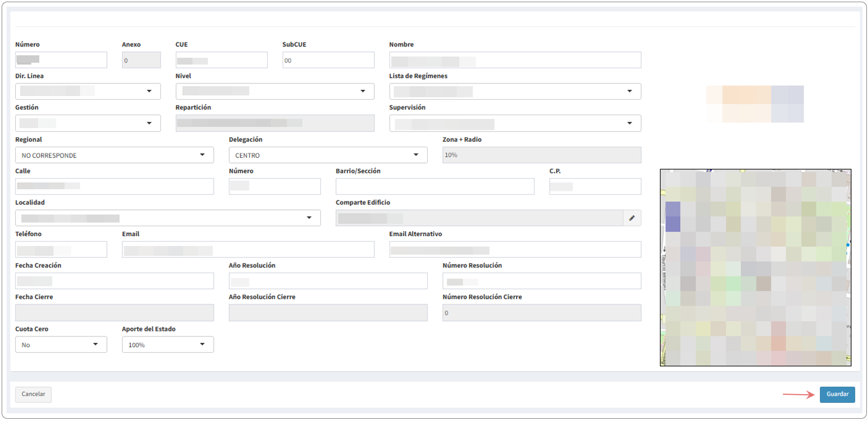Expand the Supervisión dropdown

[514, 124]
